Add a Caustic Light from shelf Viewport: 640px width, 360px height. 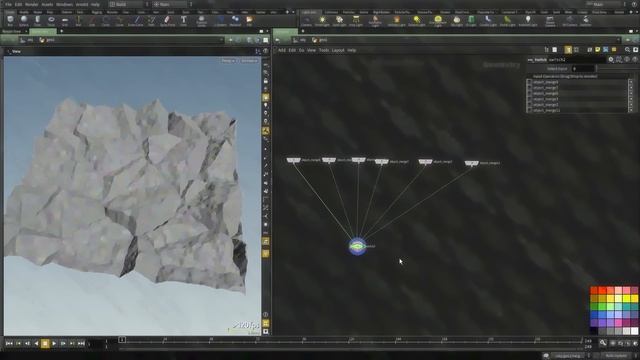[x=488, y=21]
